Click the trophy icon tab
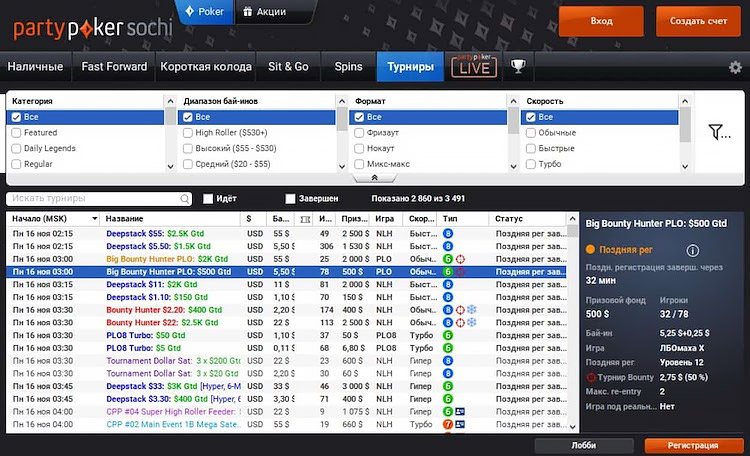750x456 pixels. (518, 67)
